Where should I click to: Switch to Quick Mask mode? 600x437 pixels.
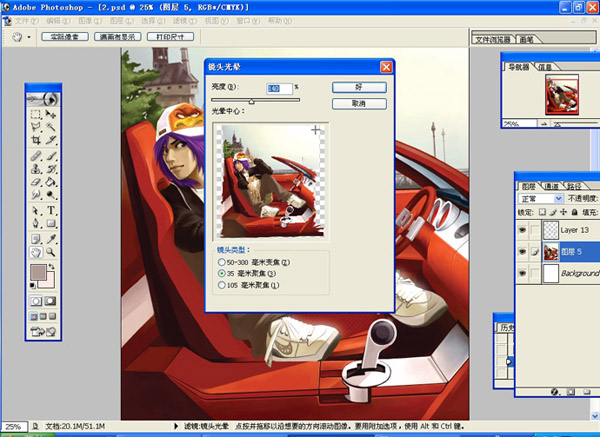[x=51, y=301]
